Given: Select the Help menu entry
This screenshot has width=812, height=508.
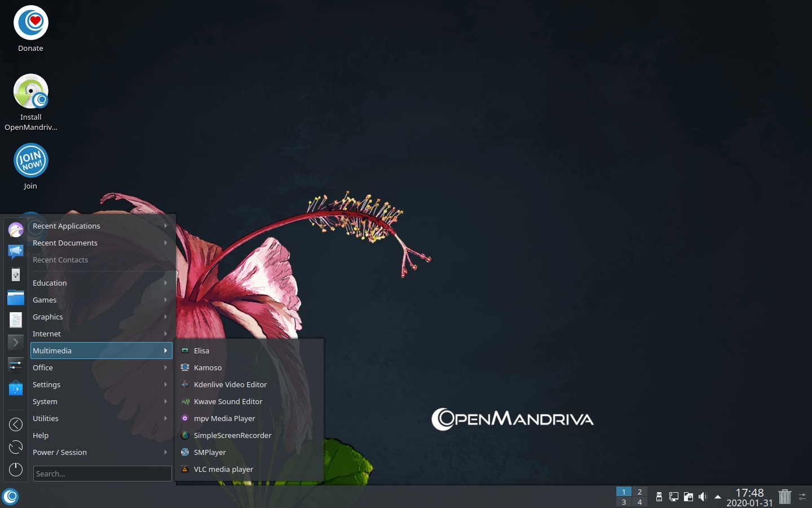Looking at the screenshot, I should click(x=41, y=435).
